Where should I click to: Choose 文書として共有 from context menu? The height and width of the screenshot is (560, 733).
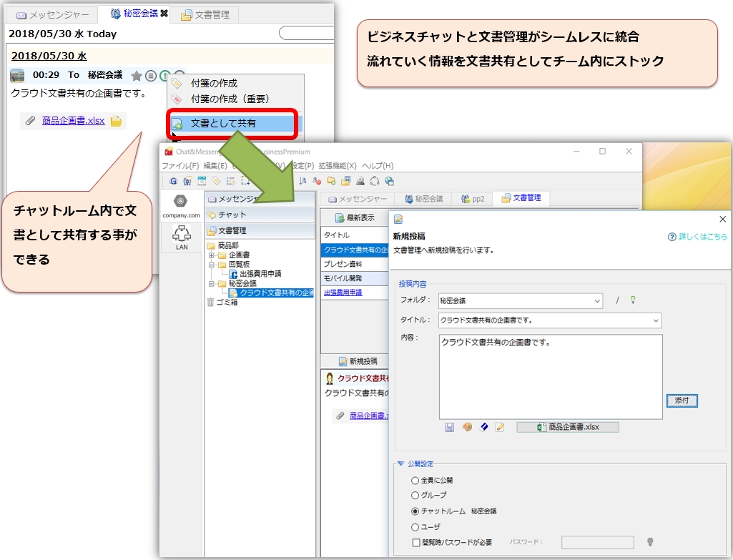point(223,124)
